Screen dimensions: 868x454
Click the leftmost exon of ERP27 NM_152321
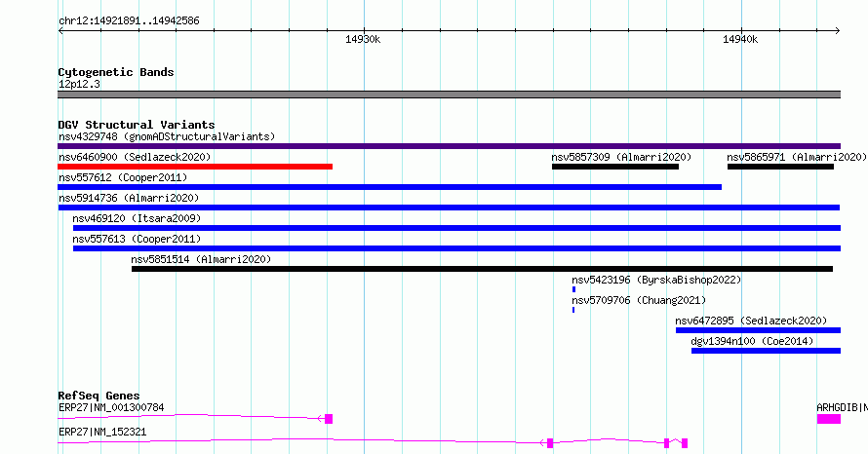click(550, 443)
